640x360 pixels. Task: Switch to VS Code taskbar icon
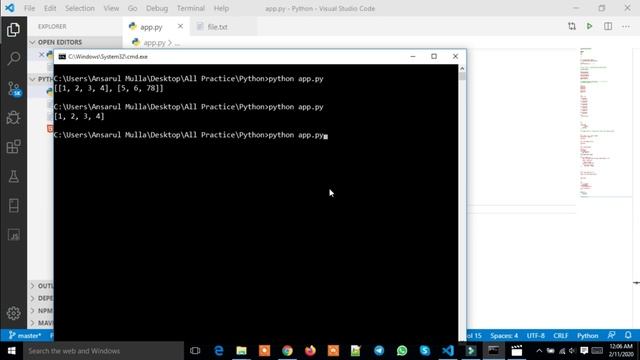pyautogui.click(x=448, y=351)
